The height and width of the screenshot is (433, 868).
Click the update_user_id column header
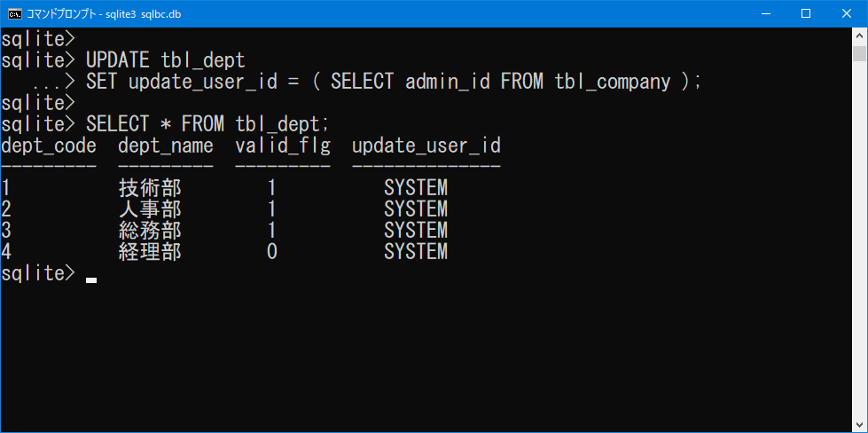coord(426,146)
